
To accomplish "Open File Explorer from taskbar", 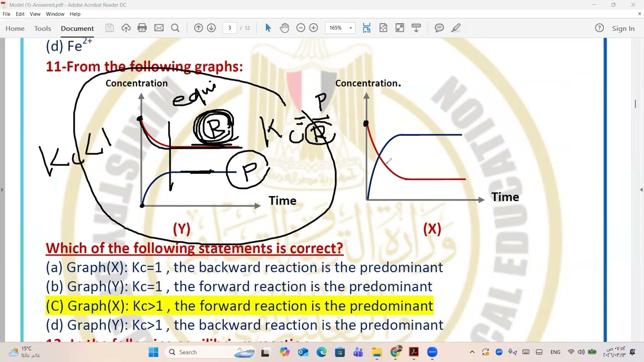I will click(x=377, y=352).
